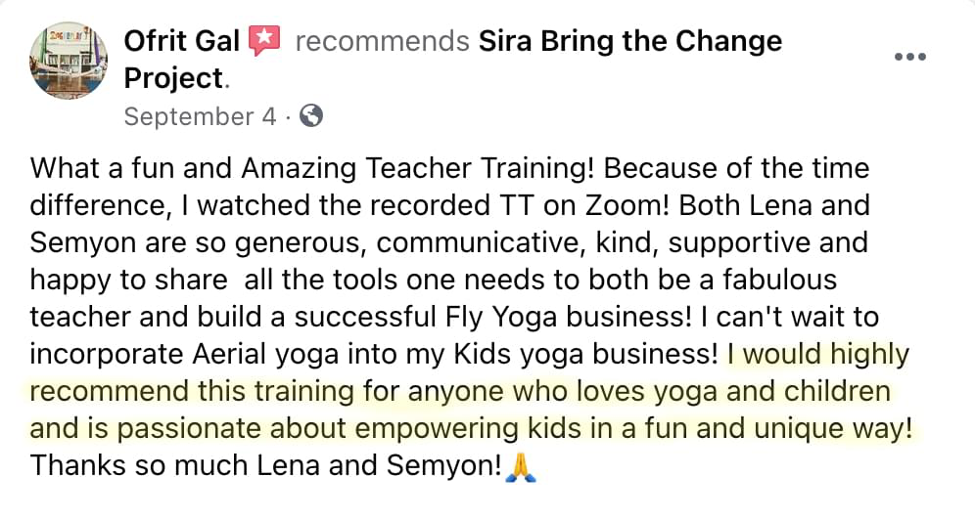Click the globe public audience icon
Viewport: 977px width, 520px height.
(311, 116)
